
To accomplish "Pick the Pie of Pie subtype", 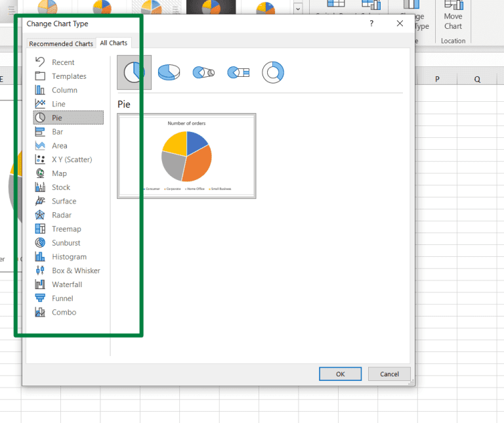I will point(203,72).
